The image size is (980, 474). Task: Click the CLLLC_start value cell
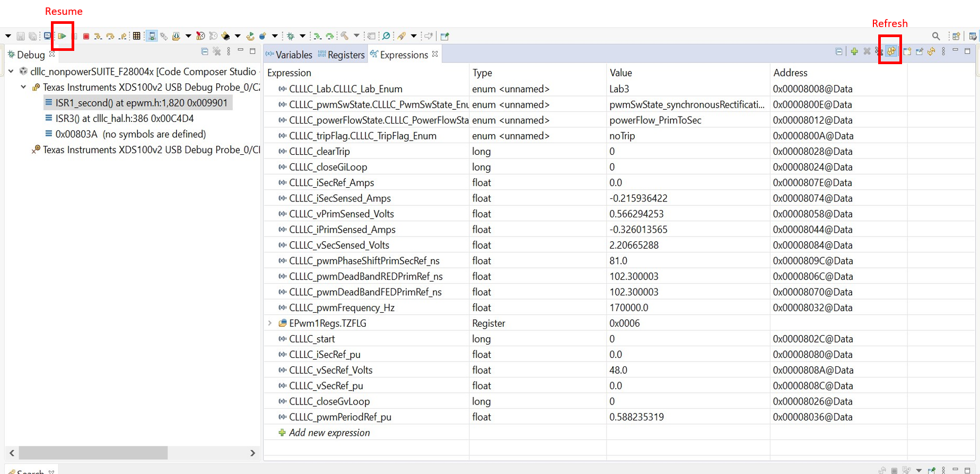[x=687, y=339]
